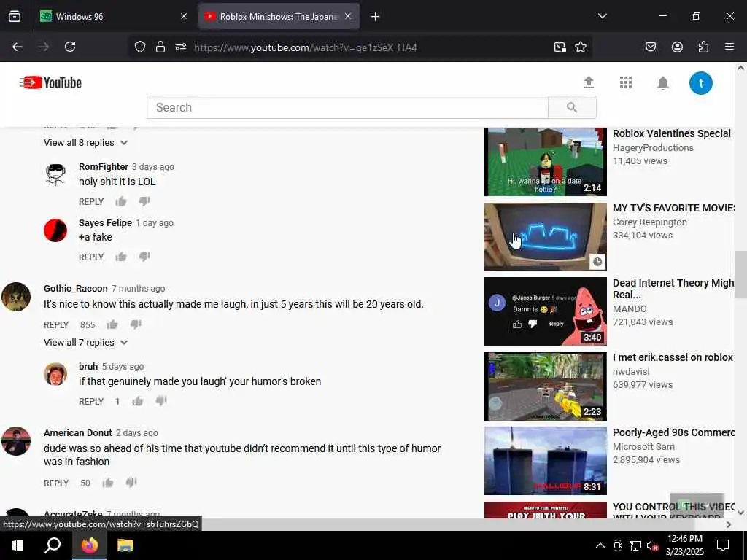747x560 pixels.
Task: Click the upload video icon
Action: [589, 83]
